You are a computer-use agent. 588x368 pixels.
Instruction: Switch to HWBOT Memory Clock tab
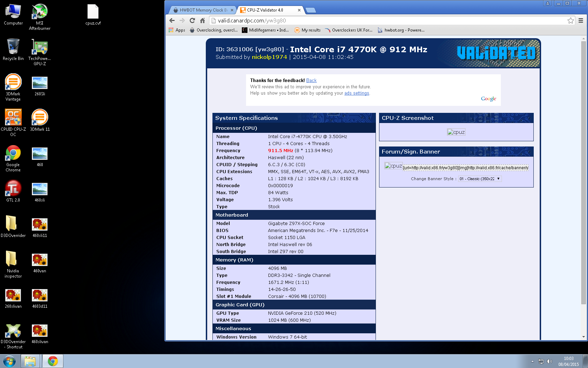[203, 10]
